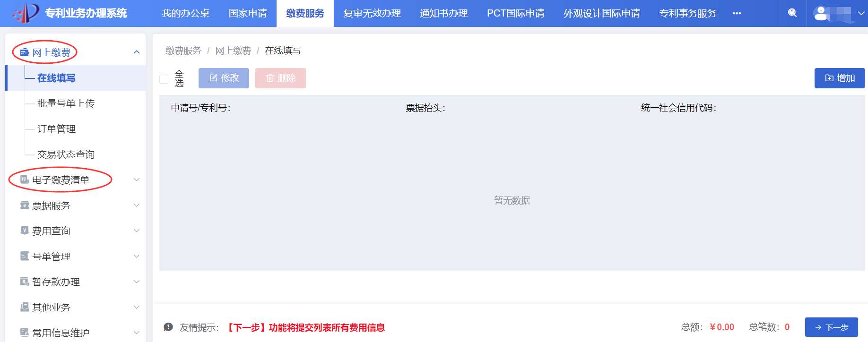Expand 其他业务 with its chevron
Viewport: 868px width, 342px height.
pos(137,307)
